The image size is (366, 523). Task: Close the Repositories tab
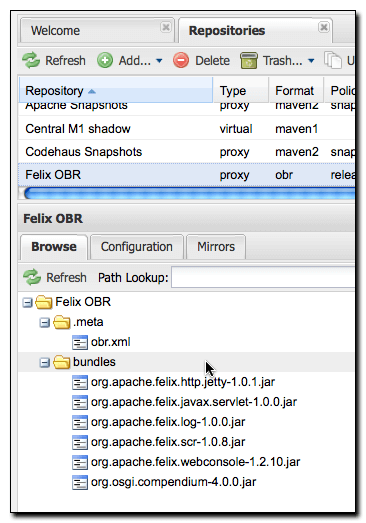[323, 27]
